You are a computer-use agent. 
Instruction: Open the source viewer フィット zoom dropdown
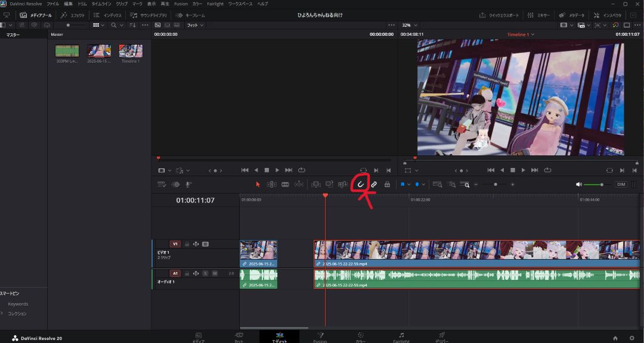[x=195, y=25]
